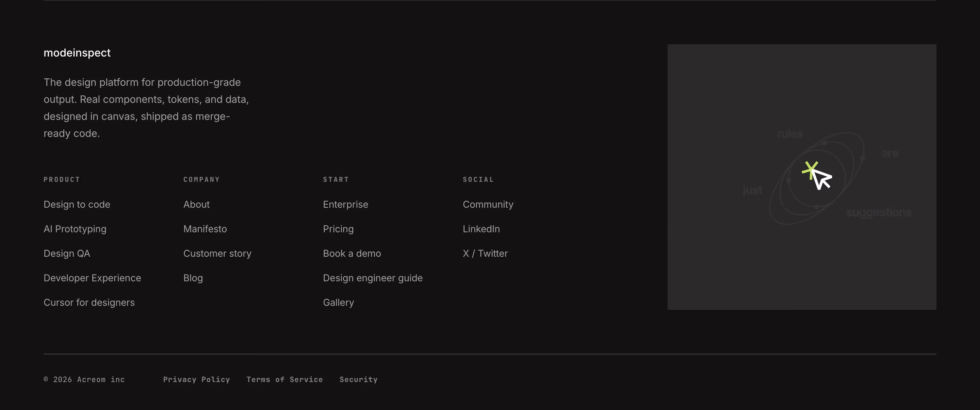980x410 pixels.
Task: Click the SOCIAL column heading
Action: [x=478, y=180]
